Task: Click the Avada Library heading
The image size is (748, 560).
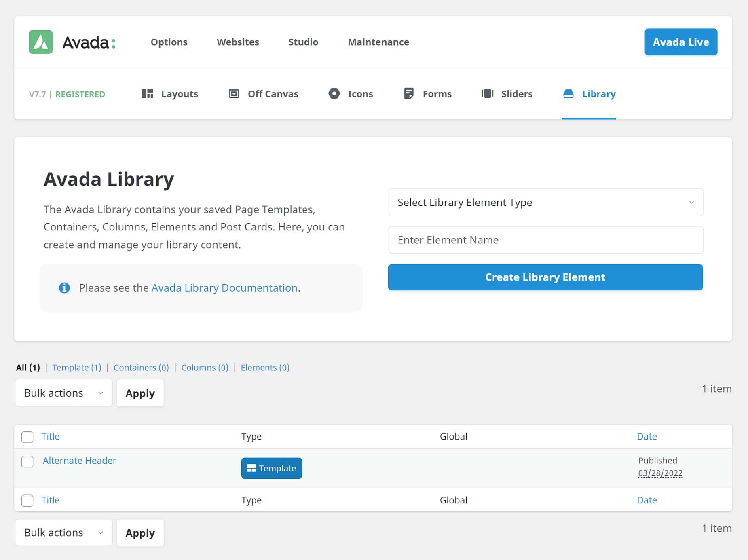Action: [x=109, y=179]
